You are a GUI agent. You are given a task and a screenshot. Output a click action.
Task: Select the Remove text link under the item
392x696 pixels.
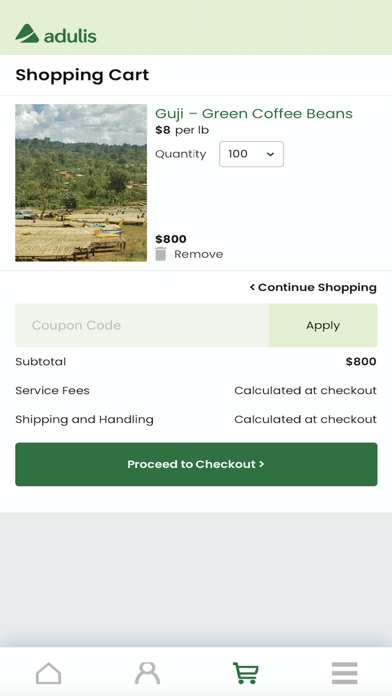[x=198, y=254]
